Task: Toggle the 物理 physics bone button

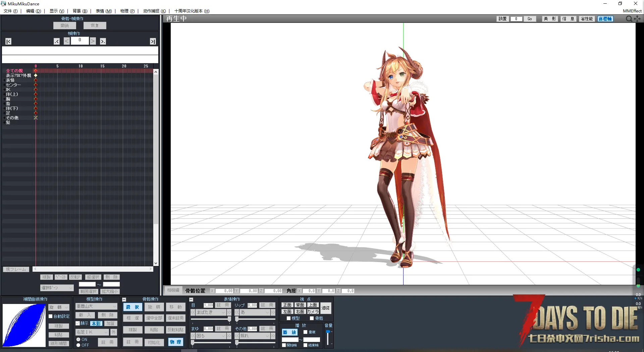Action: (x=175, y=342)
